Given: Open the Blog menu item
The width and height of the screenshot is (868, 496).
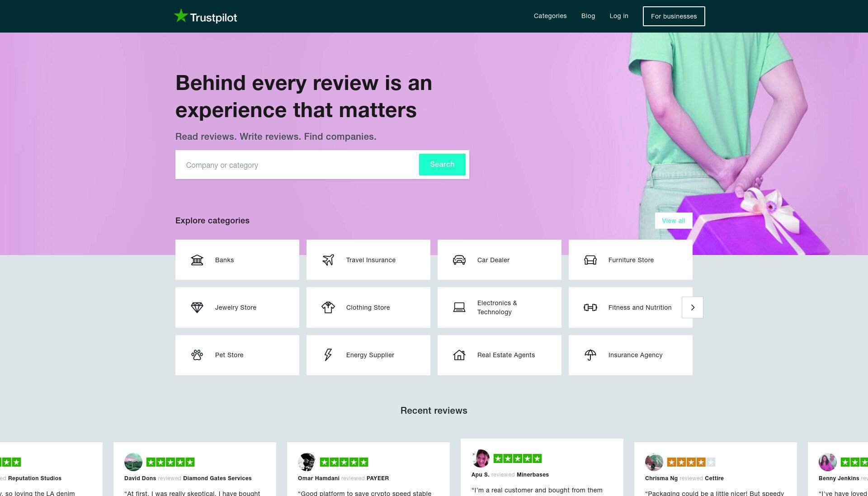Looking at the screenshot, I should pyautogui.click(x=588, y=16).
